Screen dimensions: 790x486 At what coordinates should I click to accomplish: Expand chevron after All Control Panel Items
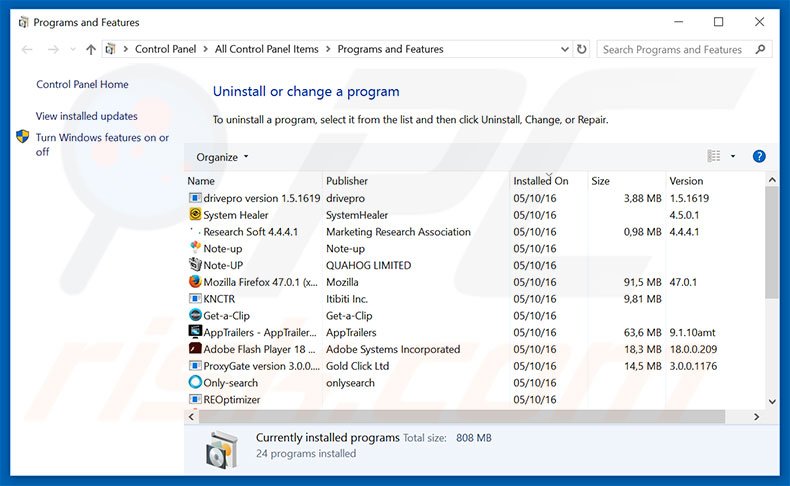click(328, 49)
